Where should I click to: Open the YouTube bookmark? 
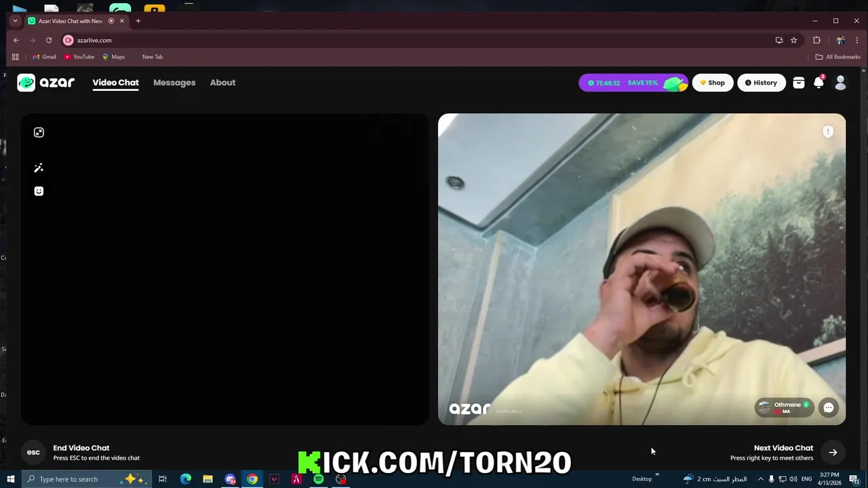[x=79, y=57]
